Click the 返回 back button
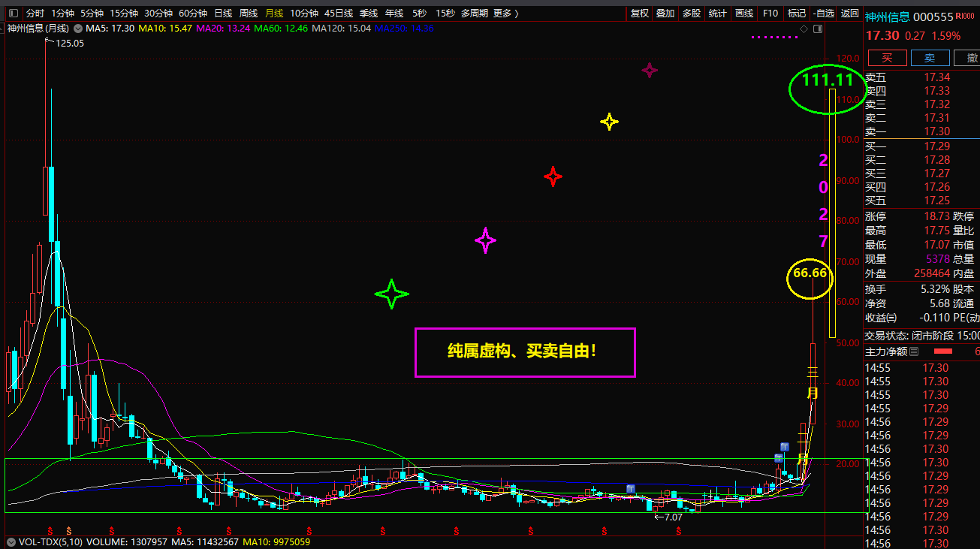Image resolution: width=980 pixels, height=549 pixels. pyautogui.click(x=849, y=14)
